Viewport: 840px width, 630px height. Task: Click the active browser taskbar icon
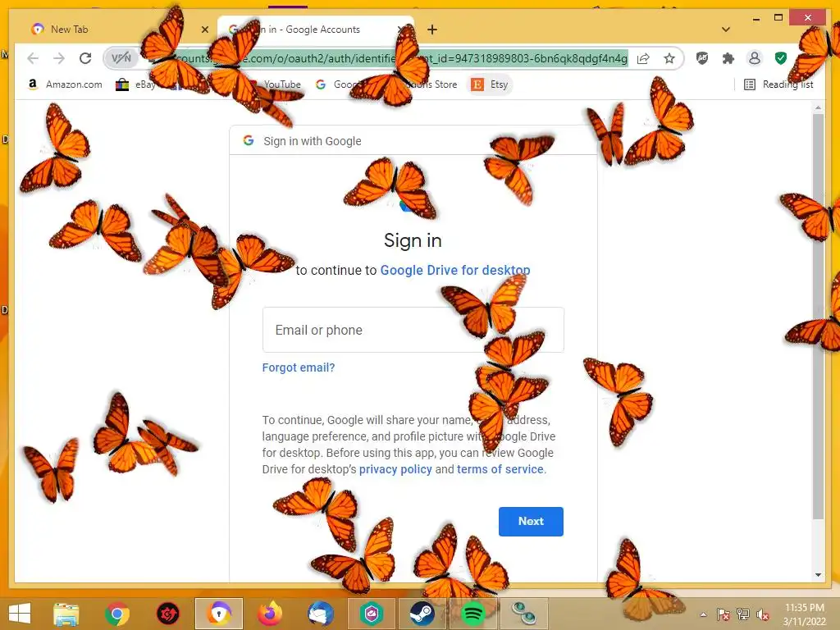[219, 614]
